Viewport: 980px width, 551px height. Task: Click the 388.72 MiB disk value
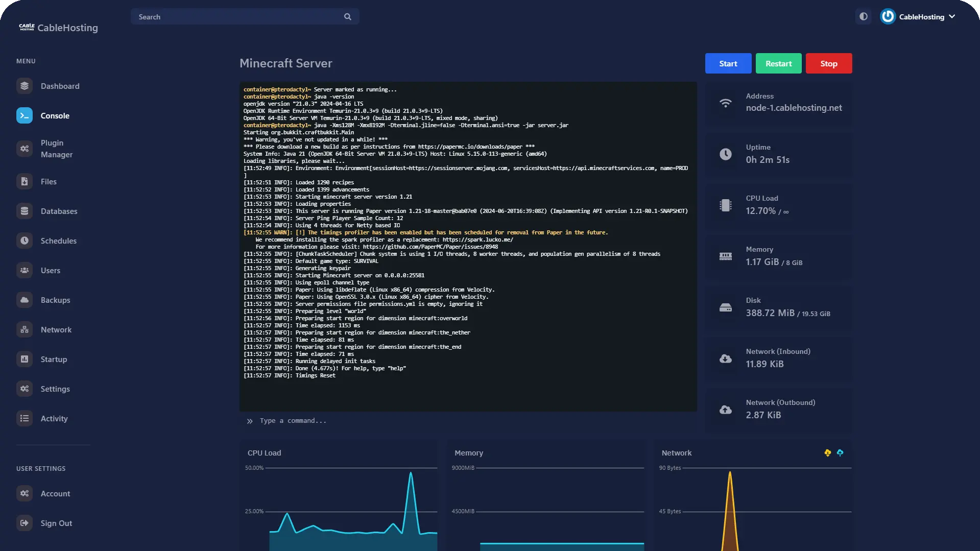point(770,313)
